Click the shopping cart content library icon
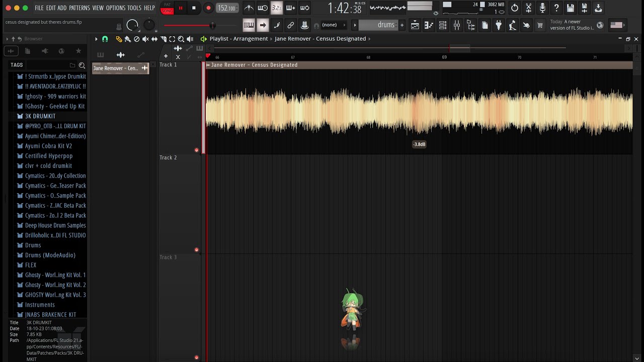 [540, 25]
